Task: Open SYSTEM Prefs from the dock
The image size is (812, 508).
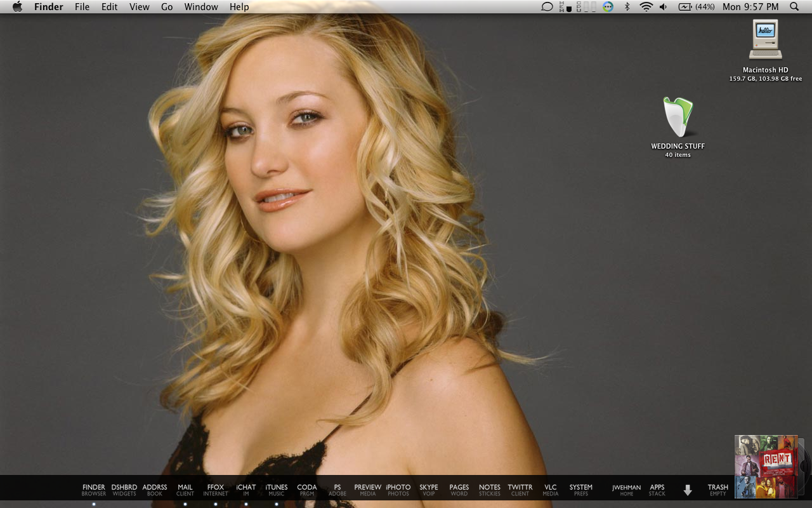Action: [x=581, y=490]
